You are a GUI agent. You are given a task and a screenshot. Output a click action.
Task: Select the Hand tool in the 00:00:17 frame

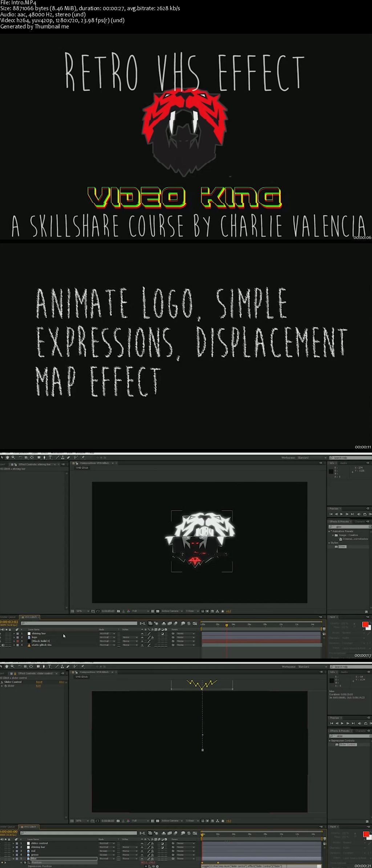click(7, 457)
